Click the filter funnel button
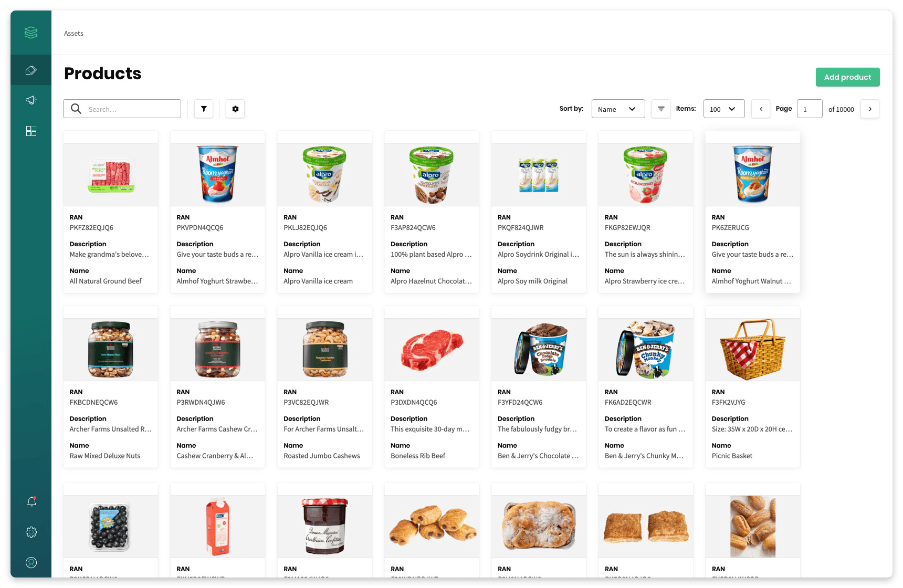 point(204,109)
